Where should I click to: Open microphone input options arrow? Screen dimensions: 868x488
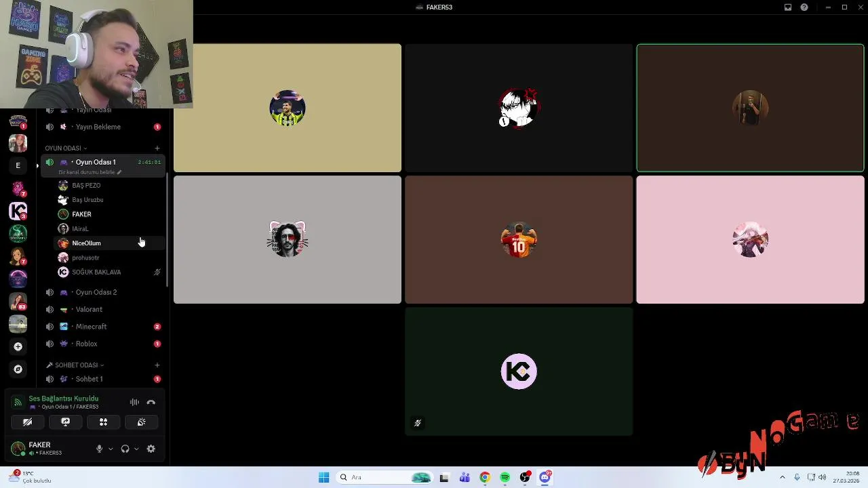pos(111,449)
